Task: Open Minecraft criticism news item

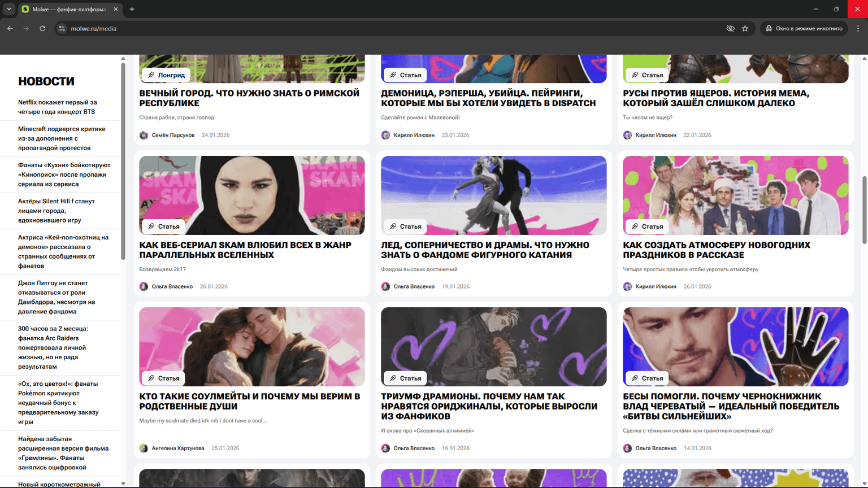Action: click(x=62, y=138)
